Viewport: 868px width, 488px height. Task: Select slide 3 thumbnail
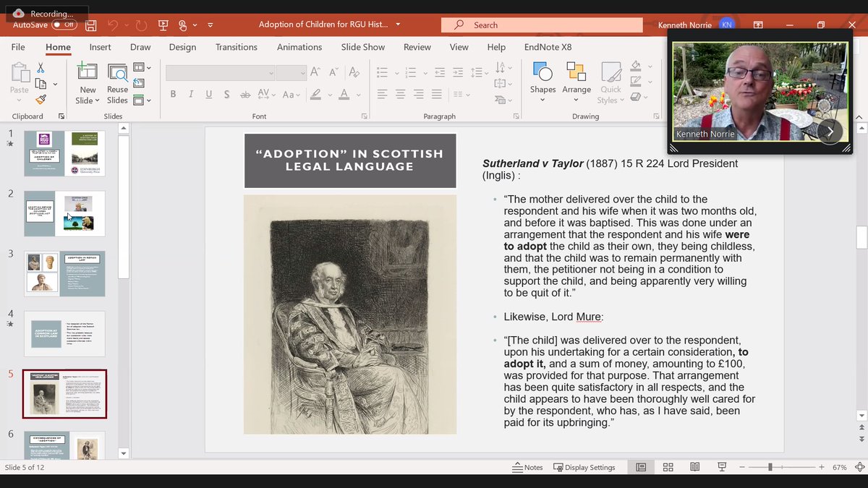[64, 273]
